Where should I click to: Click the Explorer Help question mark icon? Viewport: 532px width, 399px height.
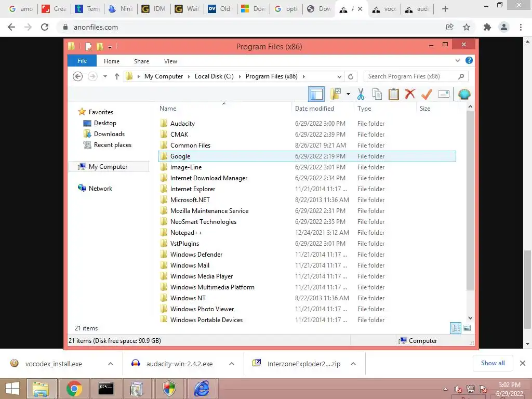469,60
